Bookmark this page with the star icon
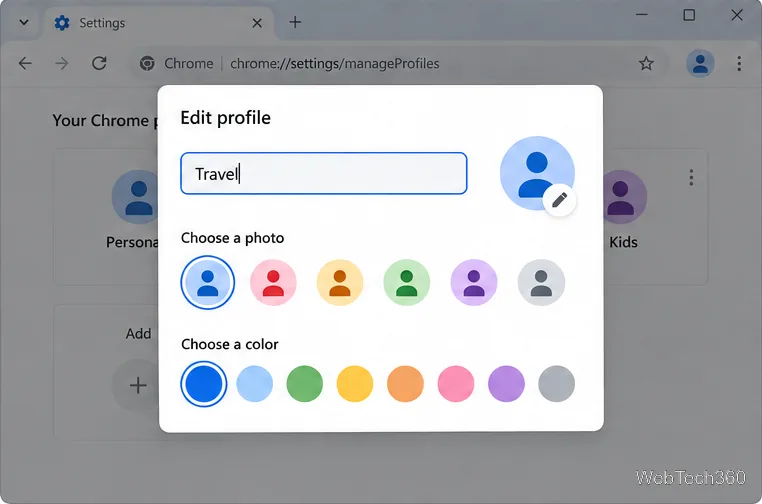762x504 pixels. tap(646, 63)
